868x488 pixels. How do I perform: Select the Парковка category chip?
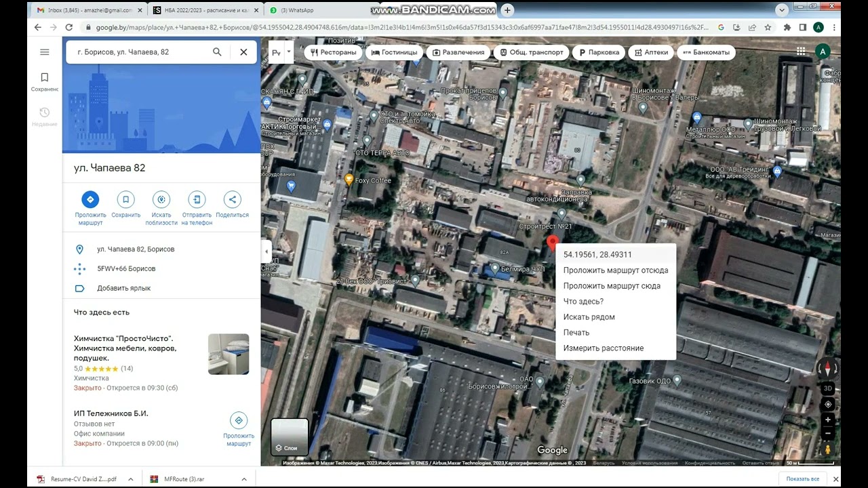click(599, 52)
